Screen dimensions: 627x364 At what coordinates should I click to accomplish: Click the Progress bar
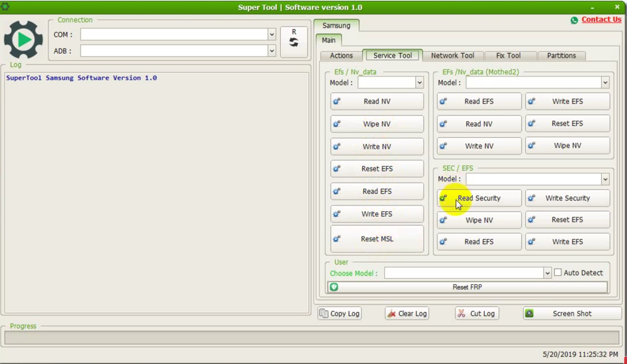tap(312, 338)
